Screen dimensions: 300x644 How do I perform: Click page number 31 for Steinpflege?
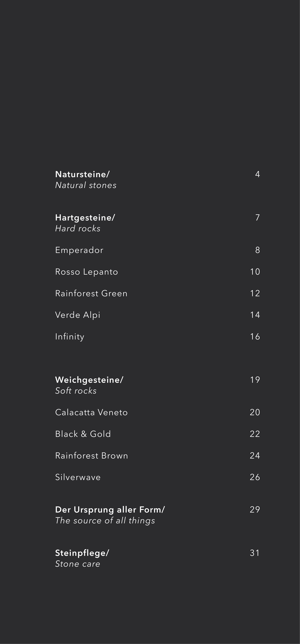click(255, 553)
